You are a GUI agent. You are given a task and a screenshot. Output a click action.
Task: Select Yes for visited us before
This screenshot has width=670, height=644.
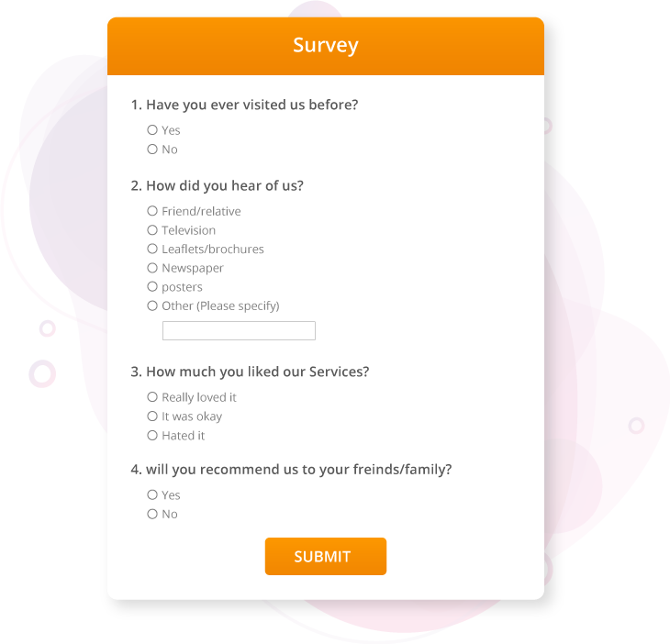[x=152, y=130]
